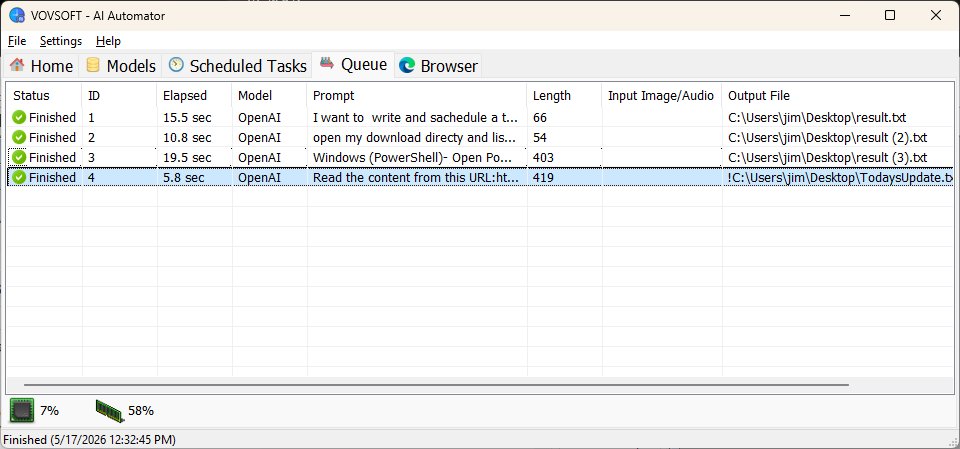Switch to the Models tab

click(121, 66)
